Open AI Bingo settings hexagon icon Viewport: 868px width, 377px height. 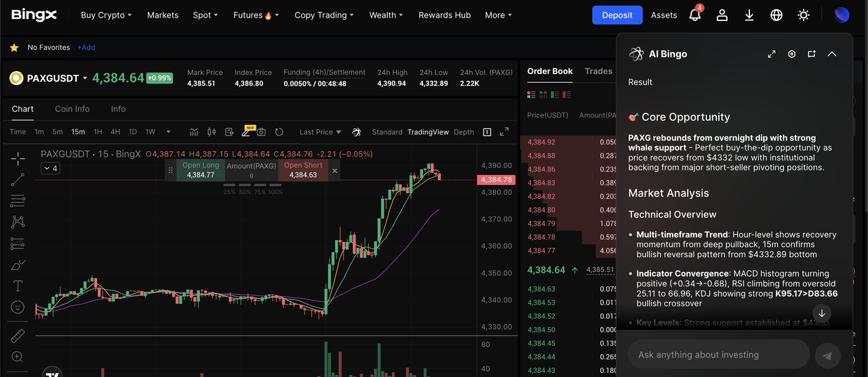click(791, 54)
